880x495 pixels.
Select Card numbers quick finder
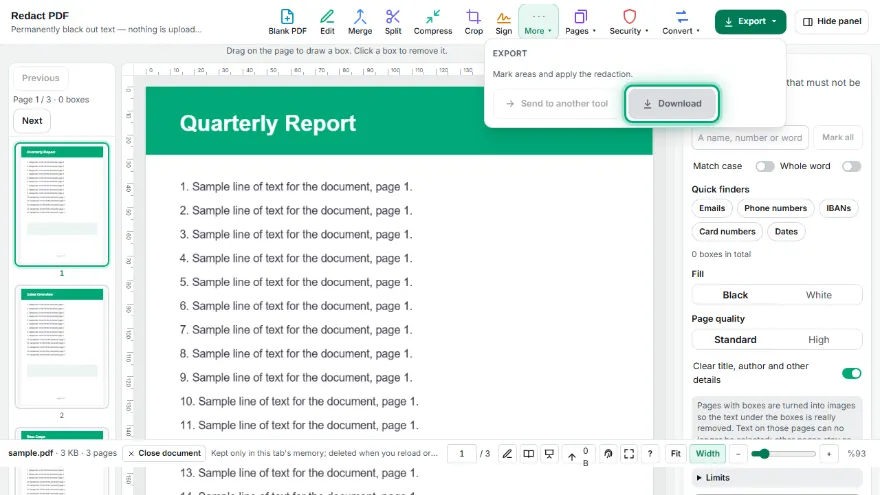click(727, 231)
